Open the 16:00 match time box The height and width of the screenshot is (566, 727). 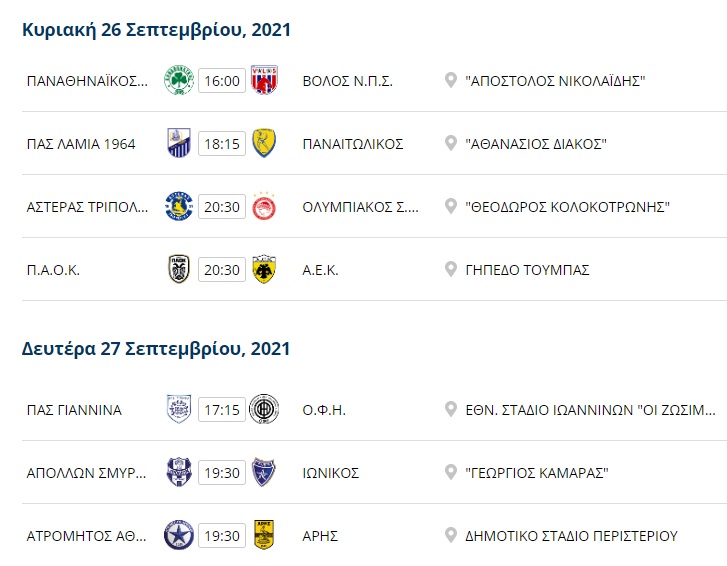221,81
